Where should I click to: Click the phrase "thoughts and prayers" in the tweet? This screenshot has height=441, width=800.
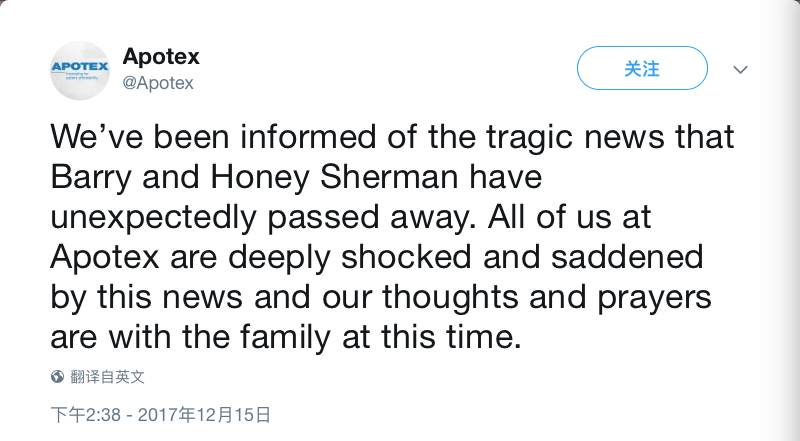click(x=547, y=297)
